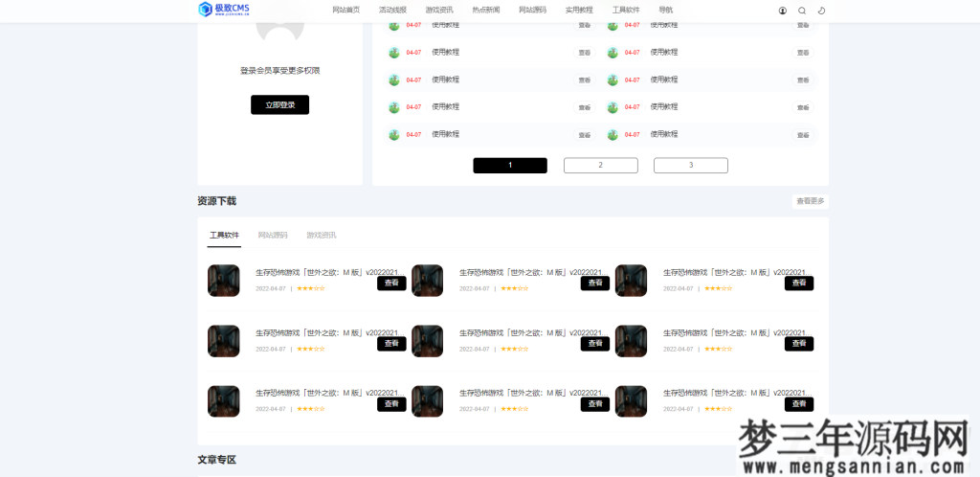The height and width of the screenshot is (477, 980).
Task: Go to page 3 of the tutorial list
Action: pyautogui.click(x=691, y=166)
